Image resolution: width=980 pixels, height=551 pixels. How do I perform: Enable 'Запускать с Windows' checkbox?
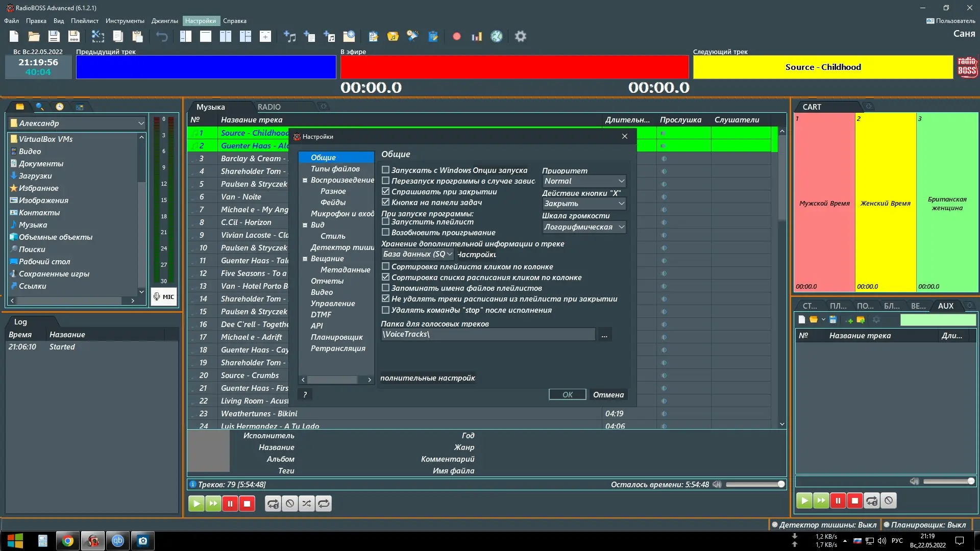[x=386, y=170]
